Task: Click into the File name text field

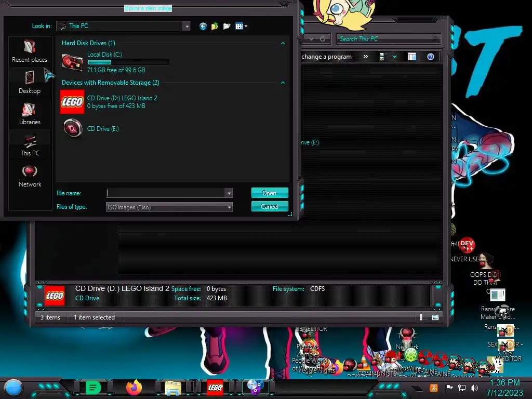Action: pyautogui.click(x=166, y=193)
